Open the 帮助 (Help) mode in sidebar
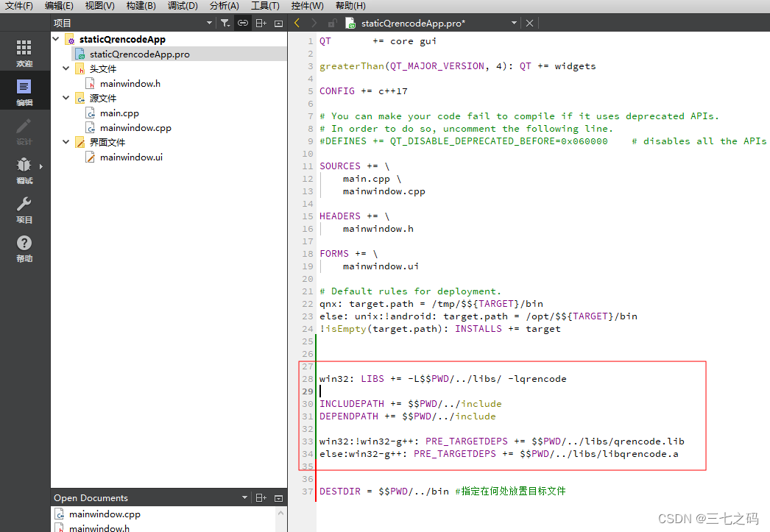The height and width of the screenshot is (532, 770). [24, 248]
